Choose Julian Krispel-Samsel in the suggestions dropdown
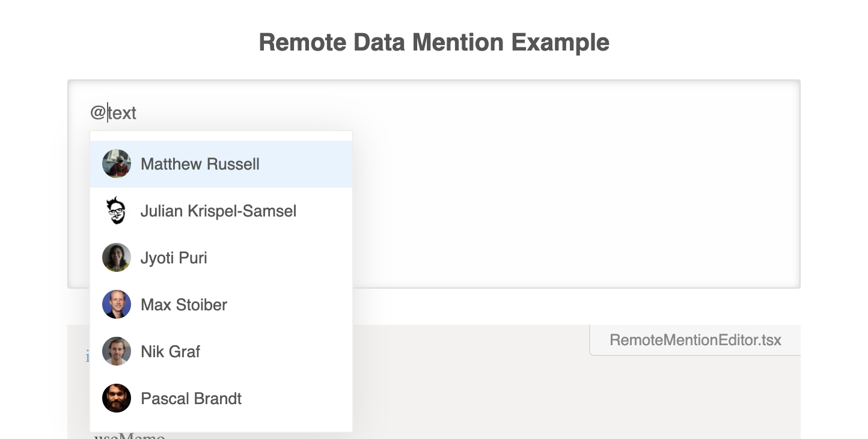868x439 pixels. coord(218,210)
